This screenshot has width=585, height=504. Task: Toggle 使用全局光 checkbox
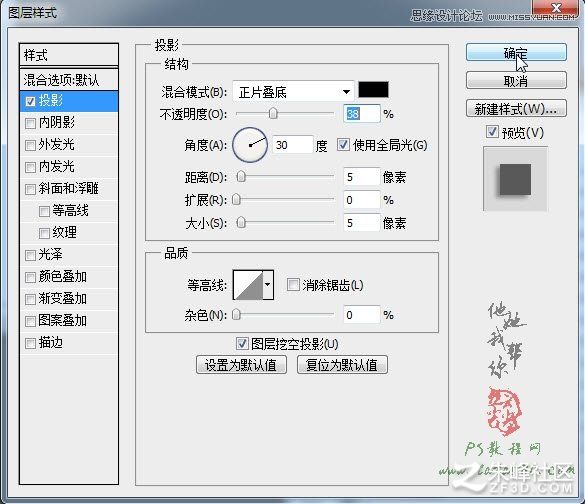pos(343,145)
